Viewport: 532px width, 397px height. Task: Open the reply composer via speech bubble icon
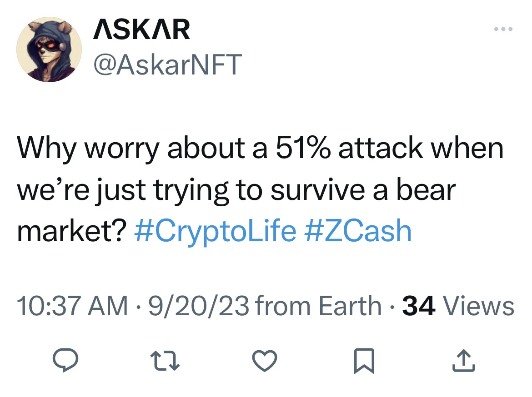tap(66, 361)
